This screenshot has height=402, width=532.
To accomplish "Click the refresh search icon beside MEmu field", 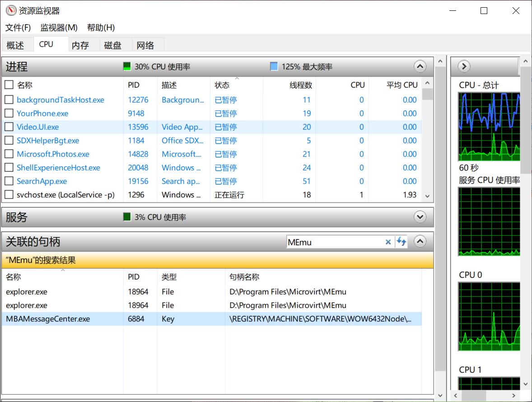I will pyautogui.click(x=401, y=242).
